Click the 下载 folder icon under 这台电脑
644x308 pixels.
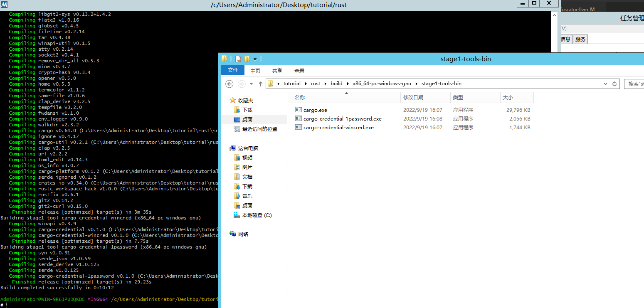tap(237, 186)
